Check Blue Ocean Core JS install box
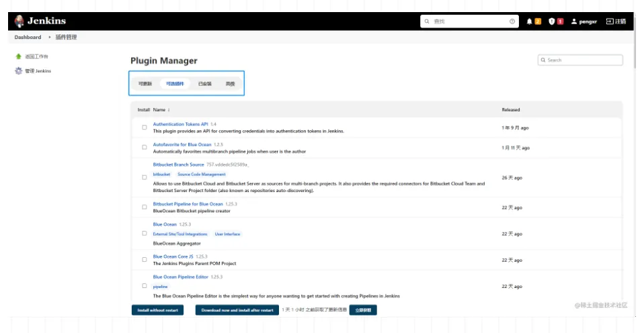 point(144,260)
